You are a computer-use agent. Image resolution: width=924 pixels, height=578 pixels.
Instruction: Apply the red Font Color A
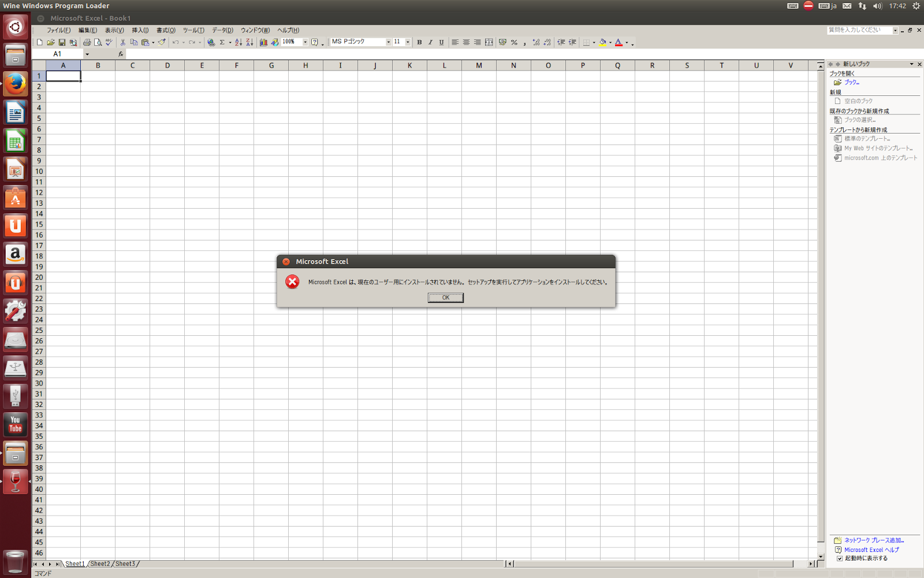(619, 42)
